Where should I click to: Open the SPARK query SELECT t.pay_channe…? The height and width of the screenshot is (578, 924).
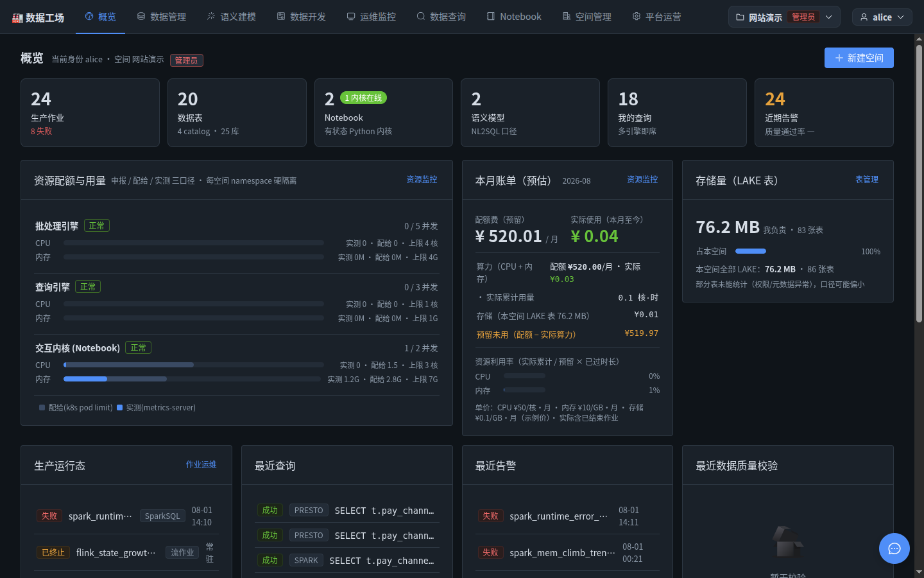(x=382, y=561)
